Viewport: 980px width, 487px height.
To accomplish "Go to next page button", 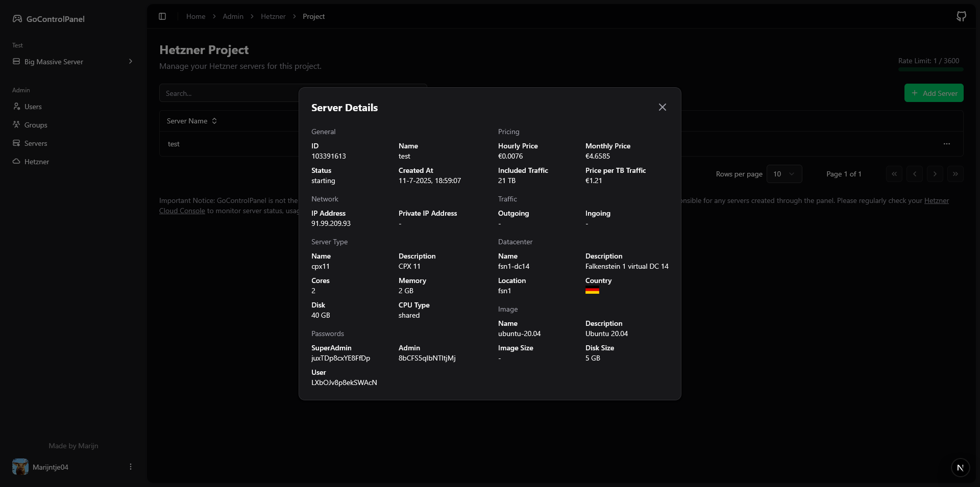I will click(935, 174).
